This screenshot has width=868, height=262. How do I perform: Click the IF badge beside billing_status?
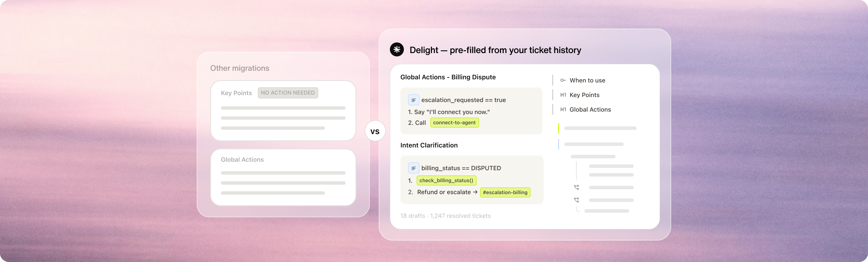pos(413,168)
